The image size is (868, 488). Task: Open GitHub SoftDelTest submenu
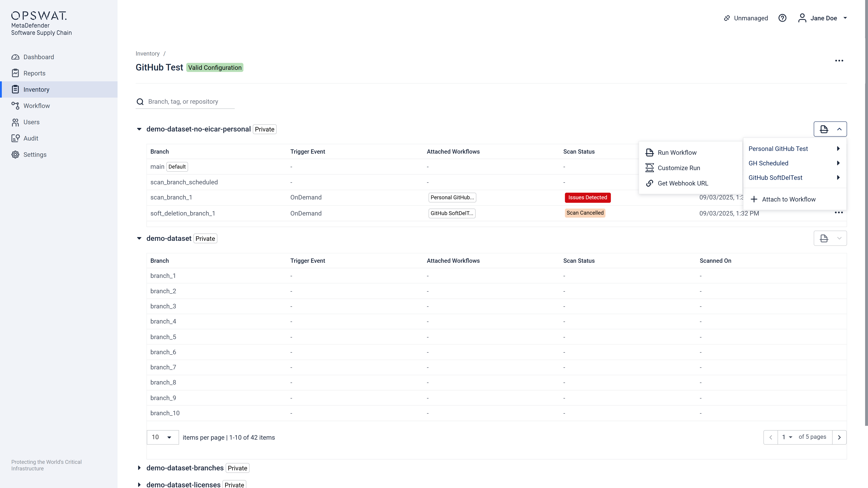coord(795,178)
